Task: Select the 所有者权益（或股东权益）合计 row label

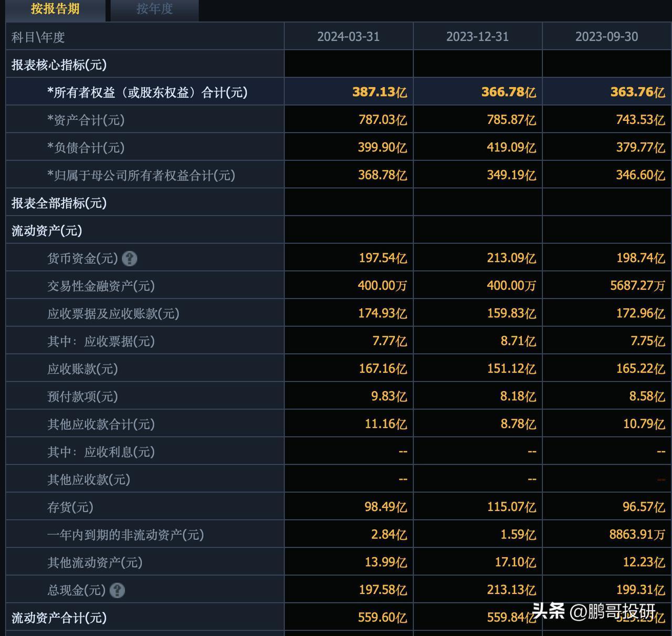Action: click(148, 92)
